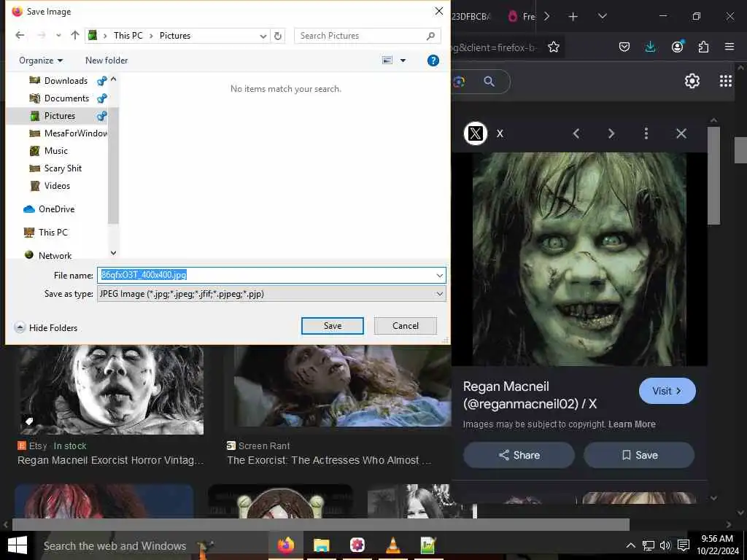Click the Google Lens search icon
Viewport: 747px width, 560px height.
[459, 82]
